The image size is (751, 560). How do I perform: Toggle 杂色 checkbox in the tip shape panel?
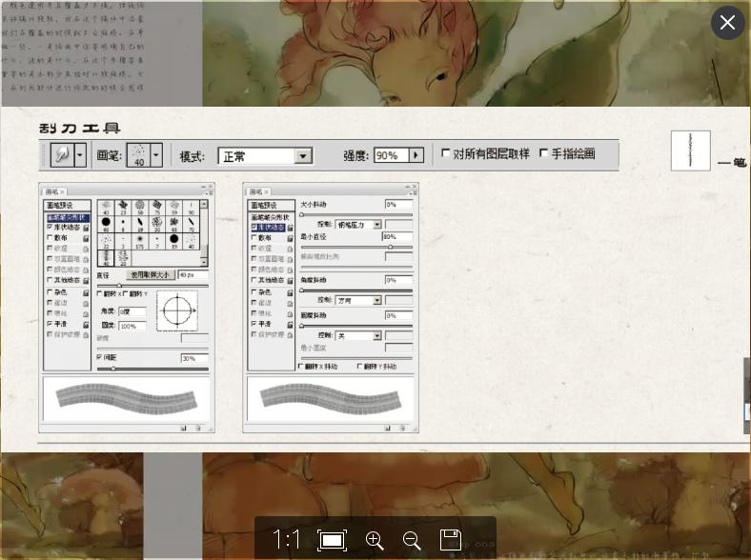[x=50, y=292]
